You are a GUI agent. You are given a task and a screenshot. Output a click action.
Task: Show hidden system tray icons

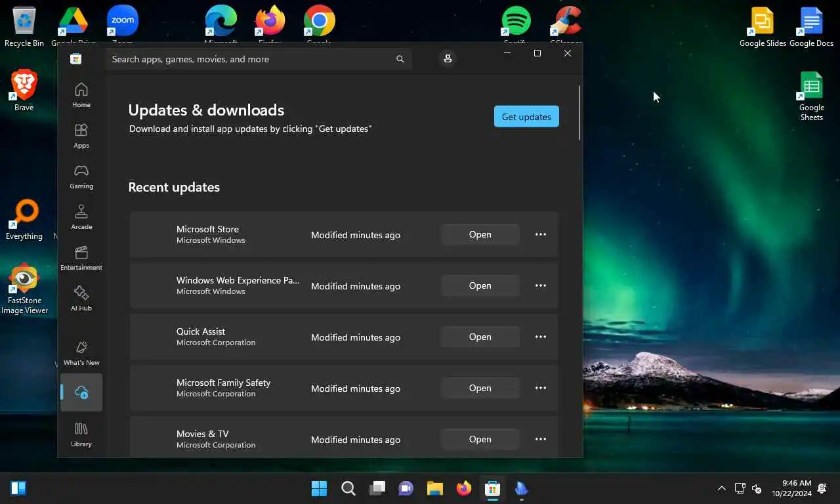[722, 488]
